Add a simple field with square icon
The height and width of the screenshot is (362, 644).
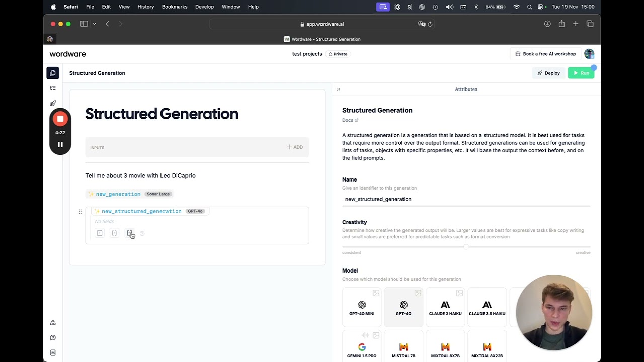click(100, 233)
